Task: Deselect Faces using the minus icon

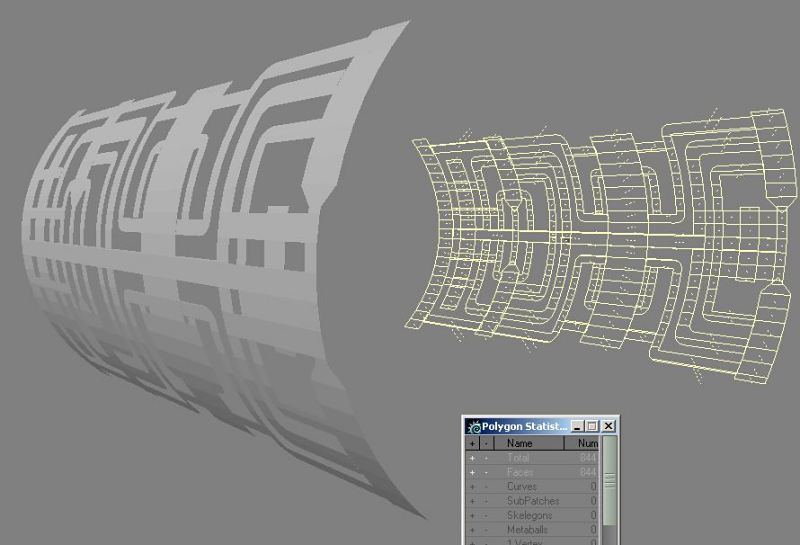Action: click(x=487, y=472)
